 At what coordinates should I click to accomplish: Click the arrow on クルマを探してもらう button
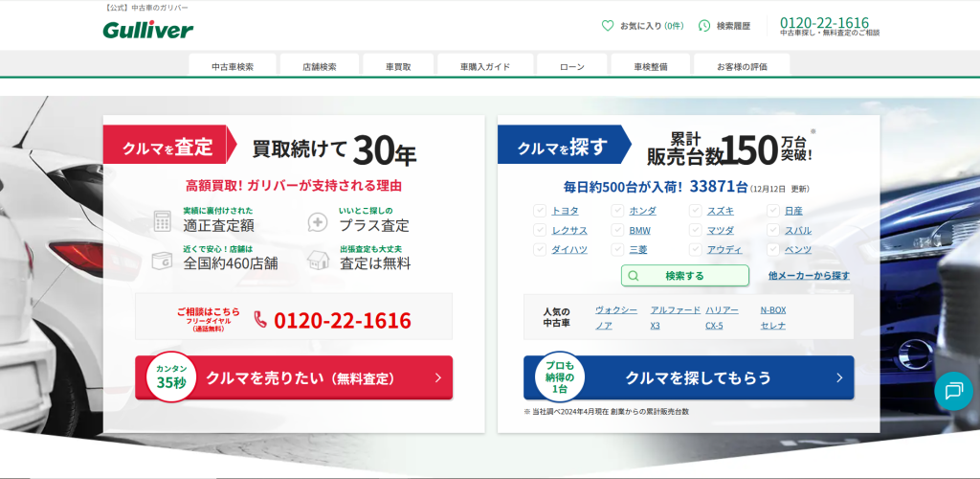838,377
